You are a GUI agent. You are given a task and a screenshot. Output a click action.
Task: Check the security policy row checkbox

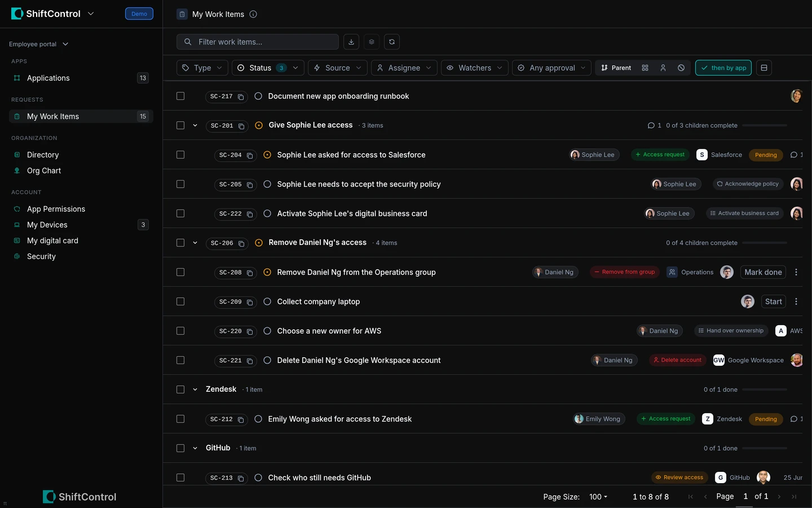(x=180, y=184)
